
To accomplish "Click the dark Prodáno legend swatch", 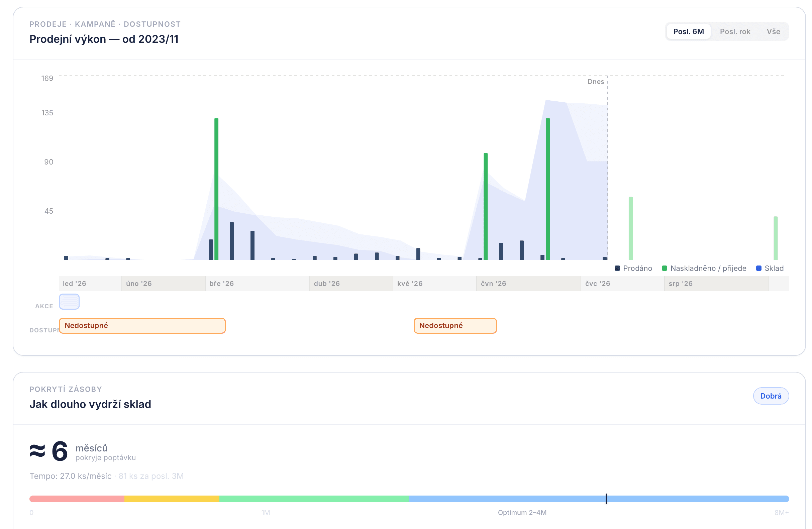I will pos(617,268).
